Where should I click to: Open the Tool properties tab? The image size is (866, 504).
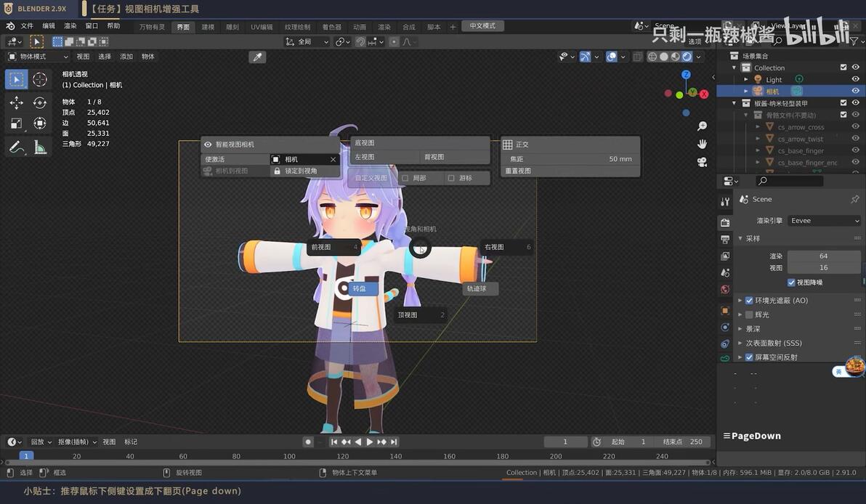[725, 202]
